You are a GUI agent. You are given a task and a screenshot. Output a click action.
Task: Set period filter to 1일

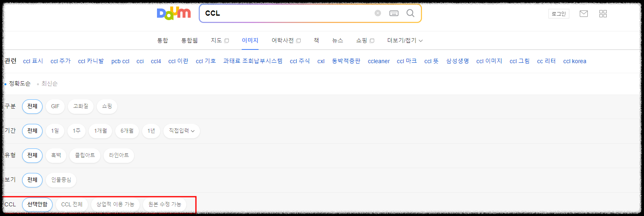point(55,131)
